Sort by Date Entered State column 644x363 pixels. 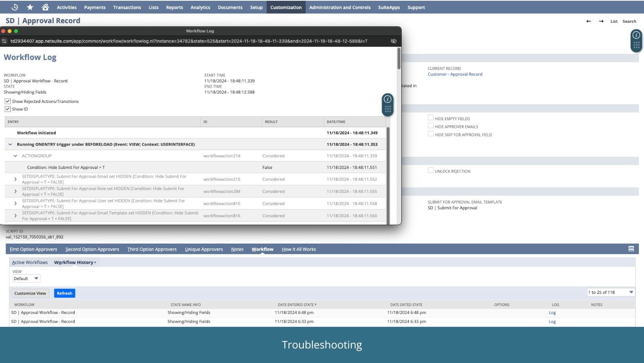click(x=297, y=304)
